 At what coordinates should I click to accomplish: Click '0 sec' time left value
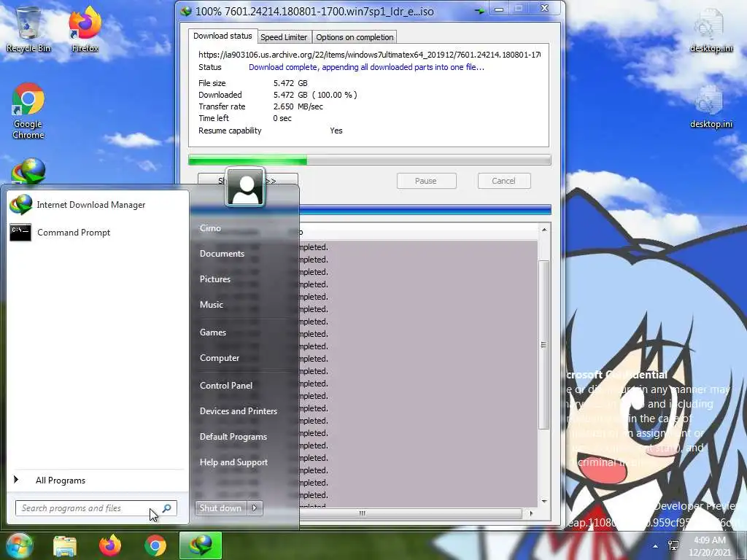282,118
